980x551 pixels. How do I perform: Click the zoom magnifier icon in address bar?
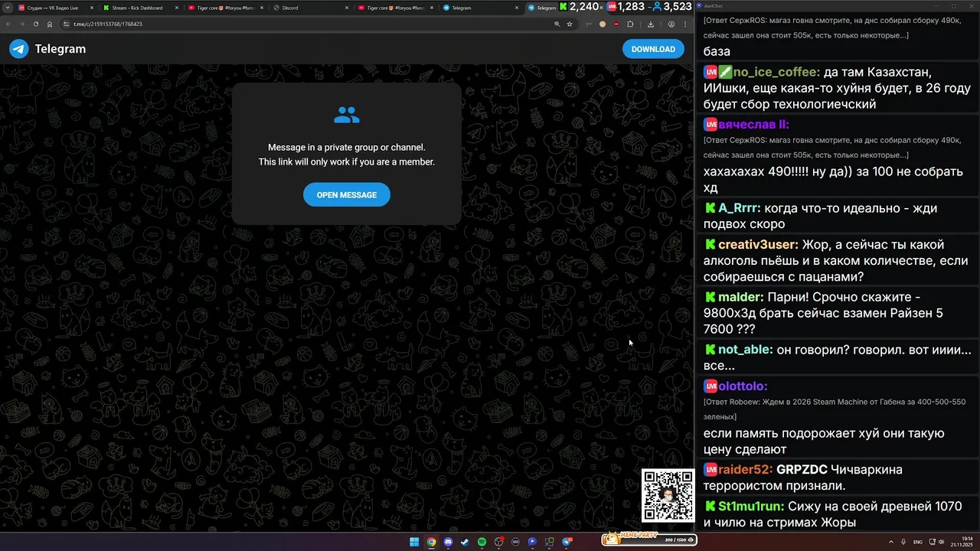pyautogui.click(x=557, y=24)
